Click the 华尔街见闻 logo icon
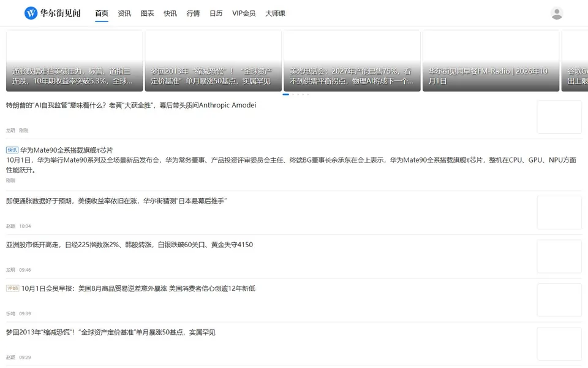Image resolution: width=588 pixels, height=368 pixels. pos(31,13)
